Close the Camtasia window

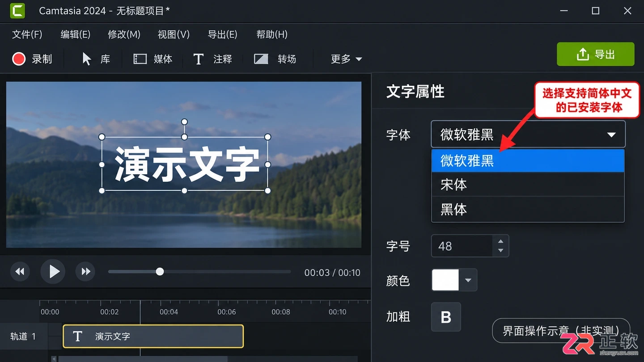coord(628,11)
